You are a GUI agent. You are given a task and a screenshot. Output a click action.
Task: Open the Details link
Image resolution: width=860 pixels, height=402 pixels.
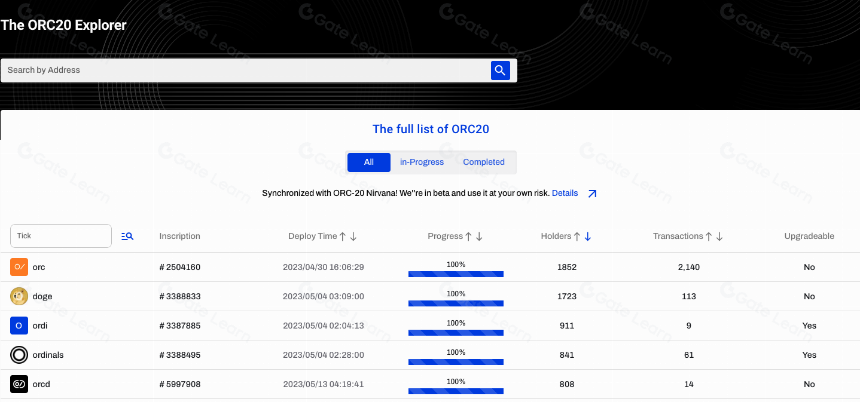tap(565, 194)
